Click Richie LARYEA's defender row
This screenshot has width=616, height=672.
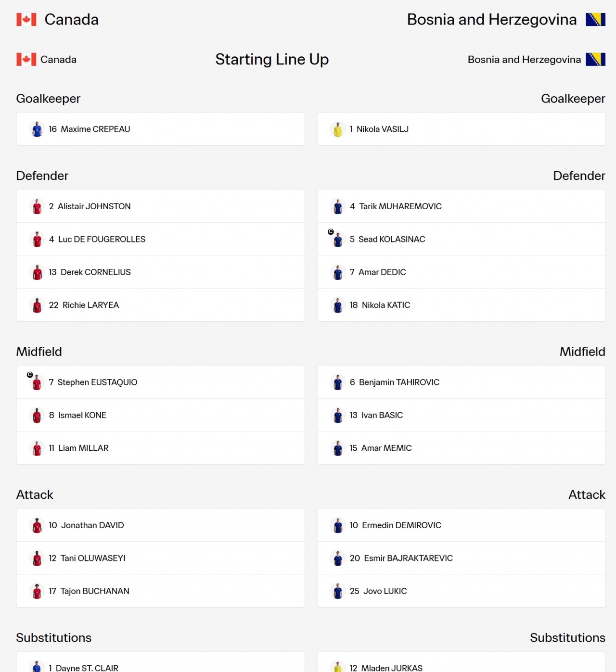pos(161,305)
